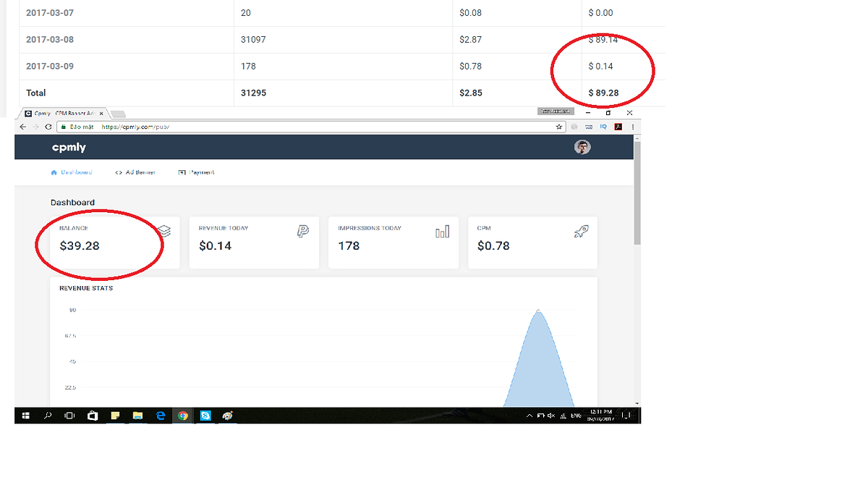Reload the page with the refresh icon
The height and width of the screenshot is (488, 868).
[48, 127]
